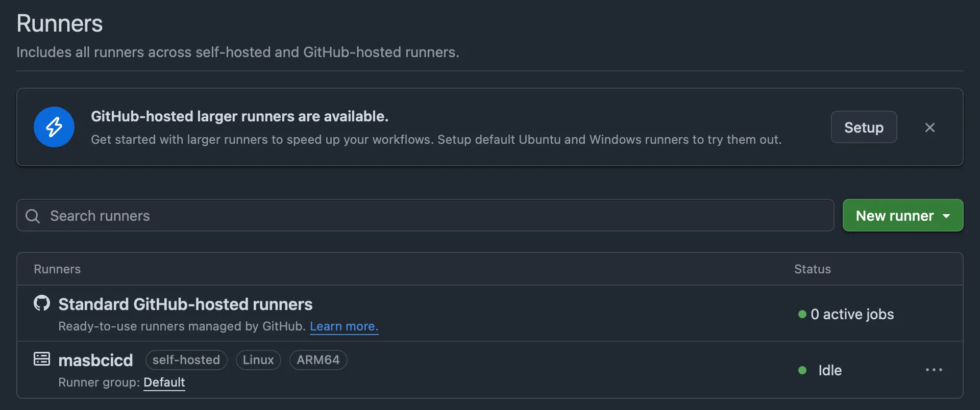Focus the Search runners field
Image resolution: width=980 pixels, height=410 pixels.
[x=425, y=215]
